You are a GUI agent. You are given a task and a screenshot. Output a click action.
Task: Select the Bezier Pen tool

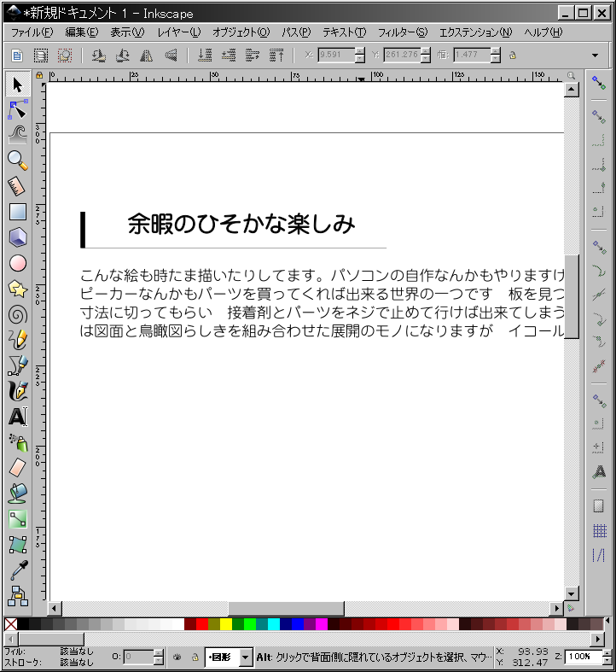[18, 365]
